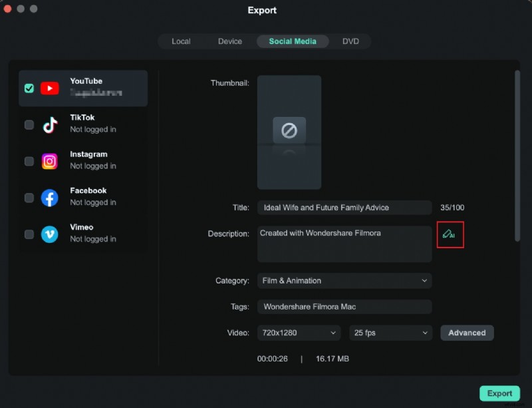Open the DVD export tab
This screenshot has height=408, width=532.
click(x=350, y=41)
